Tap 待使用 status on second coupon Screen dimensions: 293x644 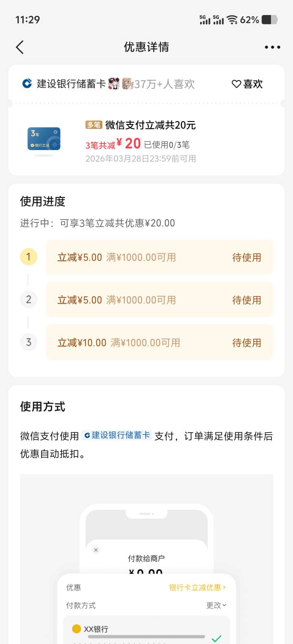pos(247,300)
